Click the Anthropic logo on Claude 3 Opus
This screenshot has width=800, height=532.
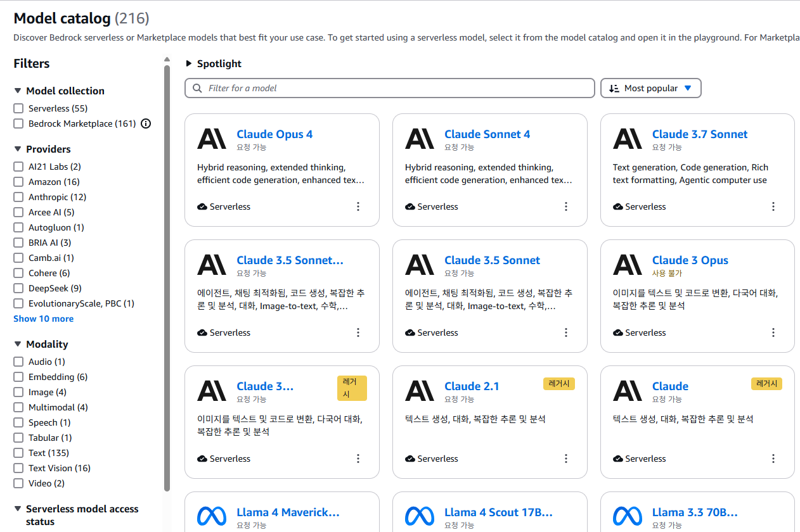pyautogui.click(x=628, y=265)
